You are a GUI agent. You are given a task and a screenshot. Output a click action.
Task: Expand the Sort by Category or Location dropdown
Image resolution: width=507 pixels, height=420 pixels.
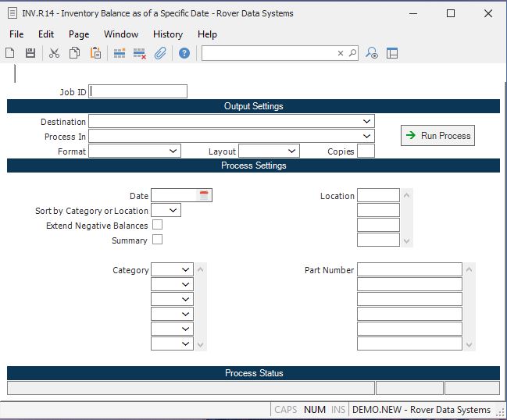(x=173, y=210)
